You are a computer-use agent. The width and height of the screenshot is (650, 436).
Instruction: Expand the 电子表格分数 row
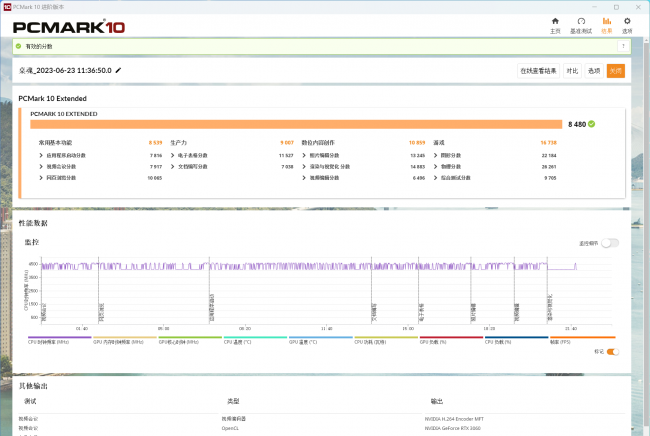[172, 155]
